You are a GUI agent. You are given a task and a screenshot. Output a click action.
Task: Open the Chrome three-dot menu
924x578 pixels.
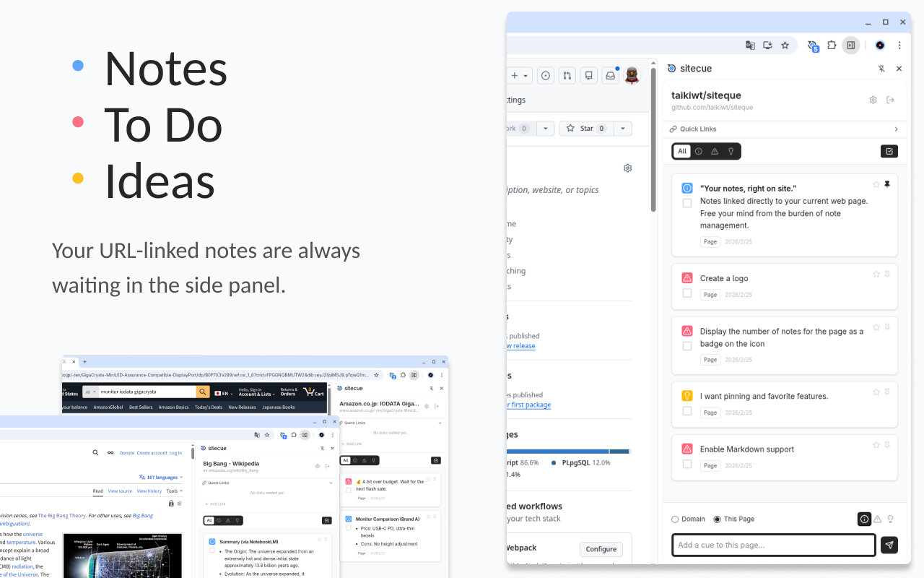(x=899, y=45)
